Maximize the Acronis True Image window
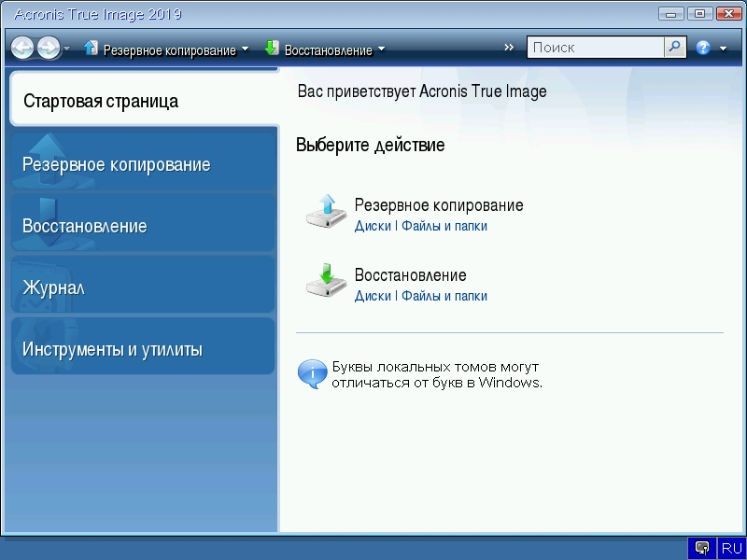This screenshot has width=747, height=560. click(699, 13)
